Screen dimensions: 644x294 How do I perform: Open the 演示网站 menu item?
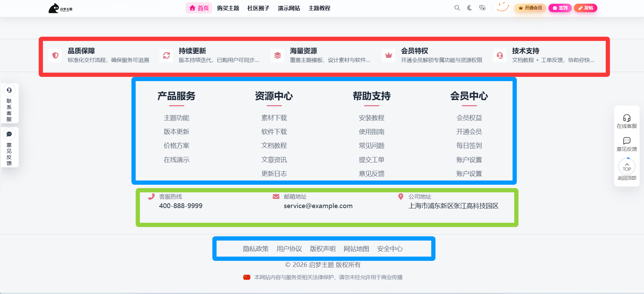pyautogui.click(x=289, y=8)
